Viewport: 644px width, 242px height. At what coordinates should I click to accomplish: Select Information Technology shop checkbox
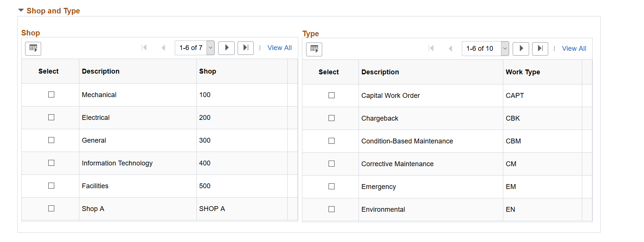click(51, 163)
